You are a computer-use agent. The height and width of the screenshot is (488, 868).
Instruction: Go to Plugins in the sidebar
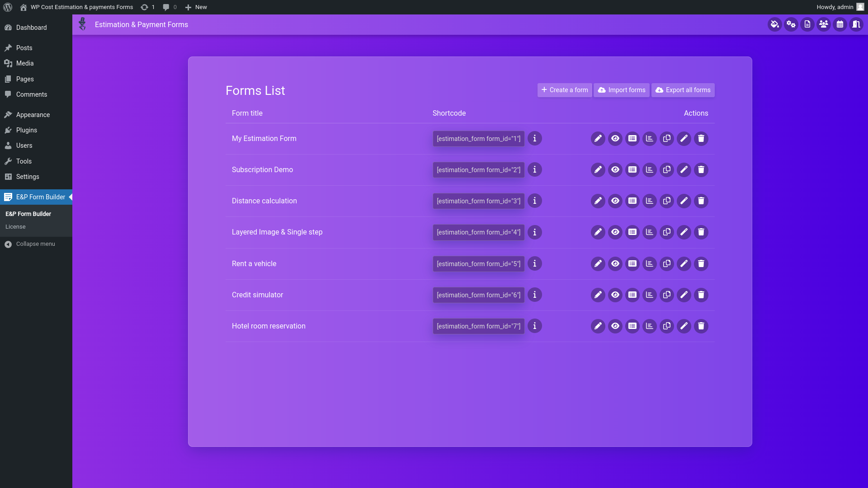(x=26, y=130)
